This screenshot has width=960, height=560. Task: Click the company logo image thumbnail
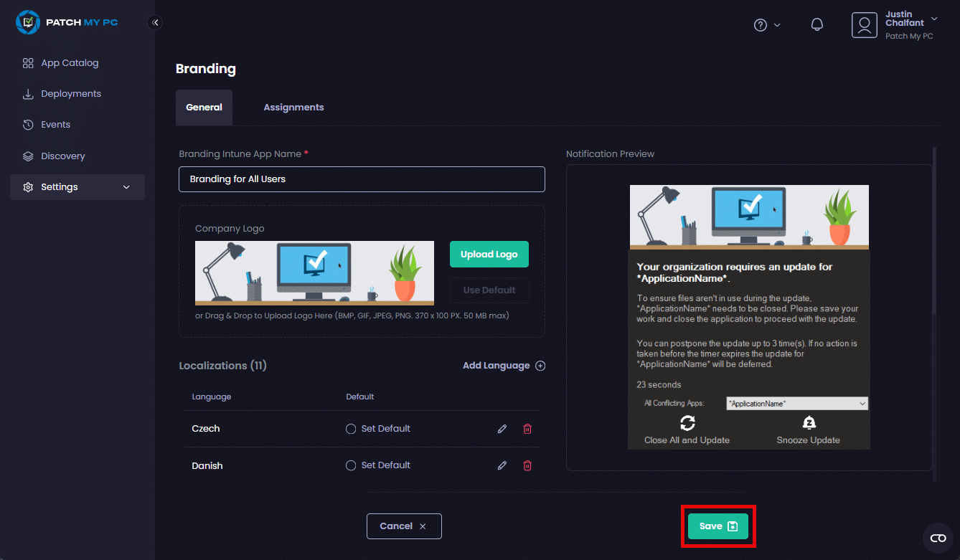coord(314,273)
